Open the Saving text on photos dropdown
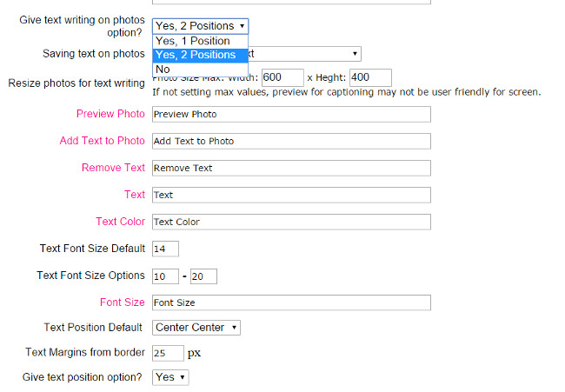Screen dimensions: 565x392 (304, 54)
